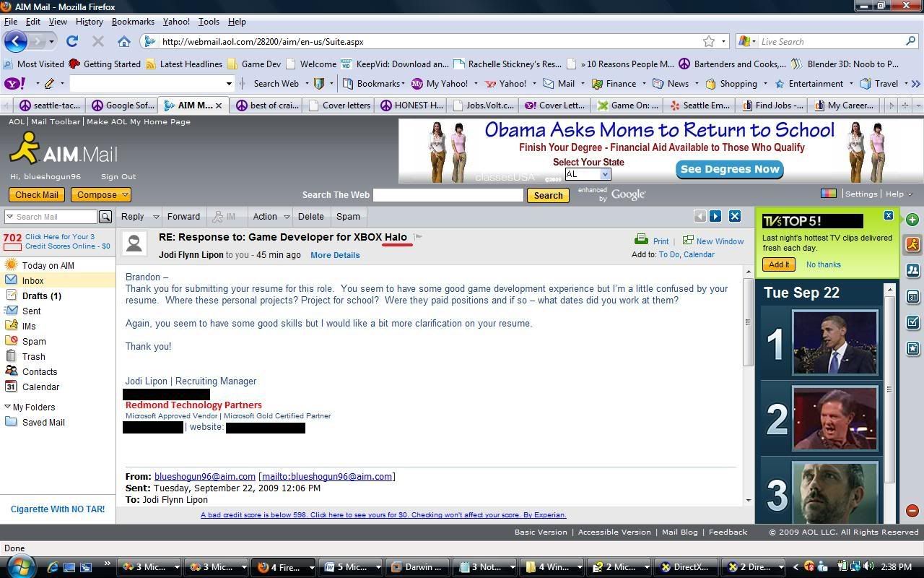This screenshot has width=924, height=578.
Task: Click the Add It button
Action: click(778, 264)
